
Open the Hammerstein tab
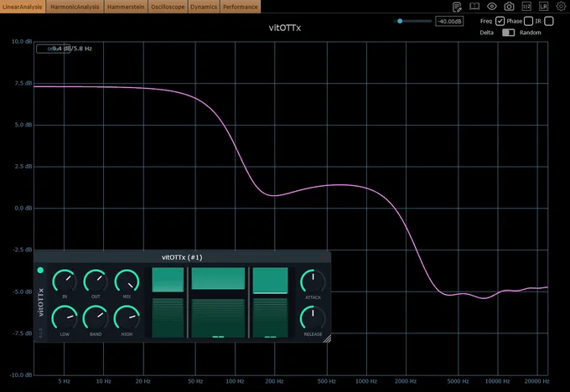coord(126,7)
